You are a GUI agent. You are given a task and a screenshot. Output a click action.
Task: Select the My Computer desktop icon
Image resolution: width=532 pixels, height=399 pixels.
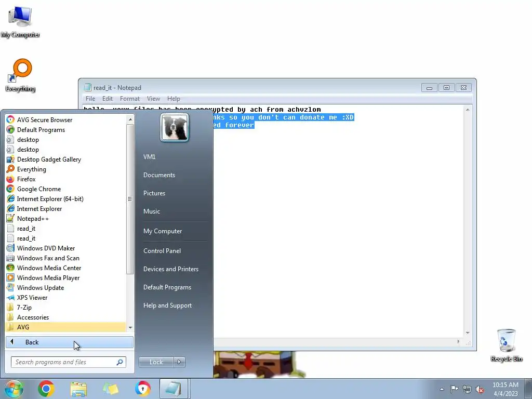click(20, 21)
